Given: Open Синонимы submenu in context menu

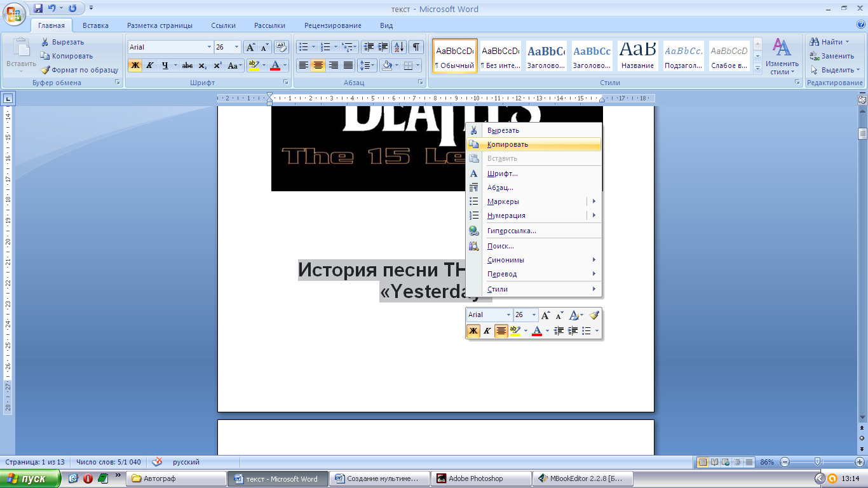Looking at the screenshot, I should pos(534,260).
